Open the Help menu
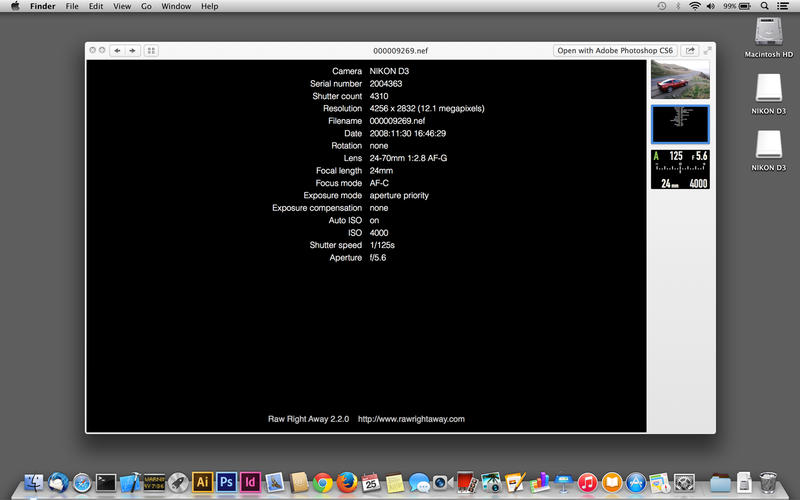 209,6
